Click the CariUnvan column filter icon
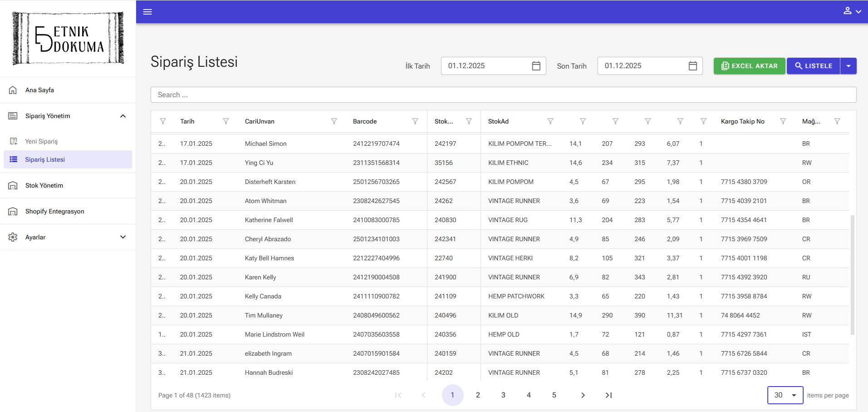Viewport: 868px width, 412px height. [334, 121]
